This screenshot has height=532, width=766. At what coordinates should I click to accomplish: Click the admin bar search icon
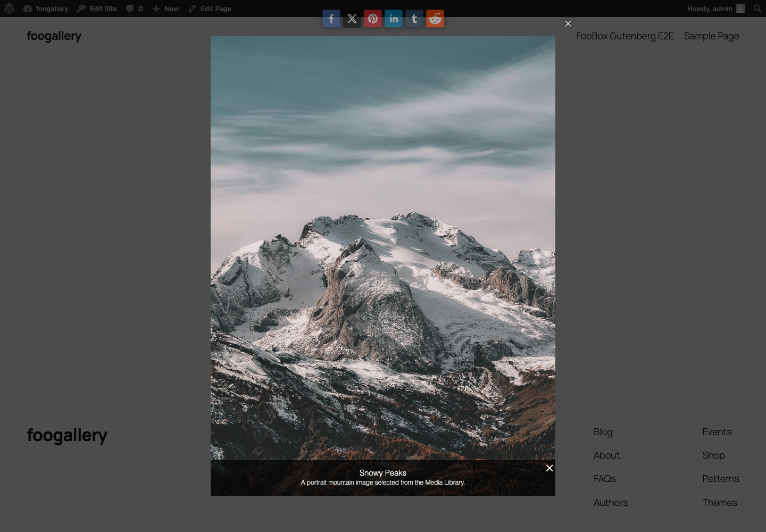tap(757, 9)
